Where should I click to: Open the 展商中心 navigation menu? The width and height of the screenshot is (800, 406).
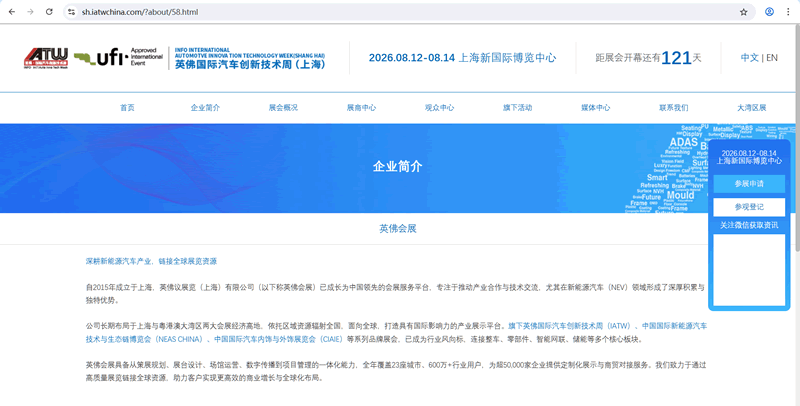361,107
